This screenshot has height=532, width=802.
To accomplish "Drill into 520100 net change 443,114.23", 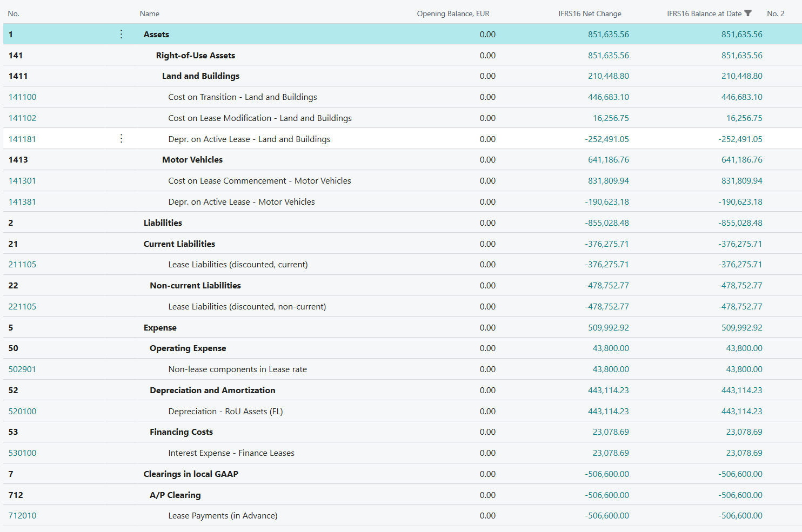I will pyautogui.click(x=609, y=412).
